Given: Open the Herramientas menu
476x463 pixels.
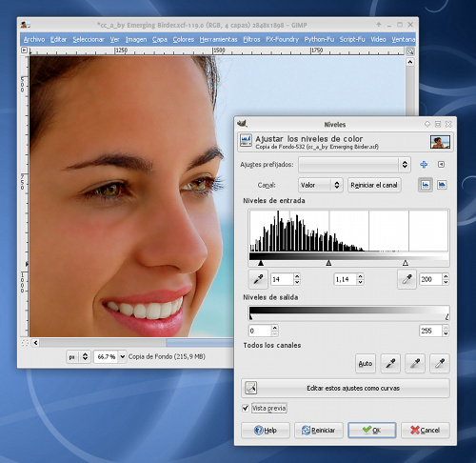Looking at the screenshot, I should coord(218,39).
